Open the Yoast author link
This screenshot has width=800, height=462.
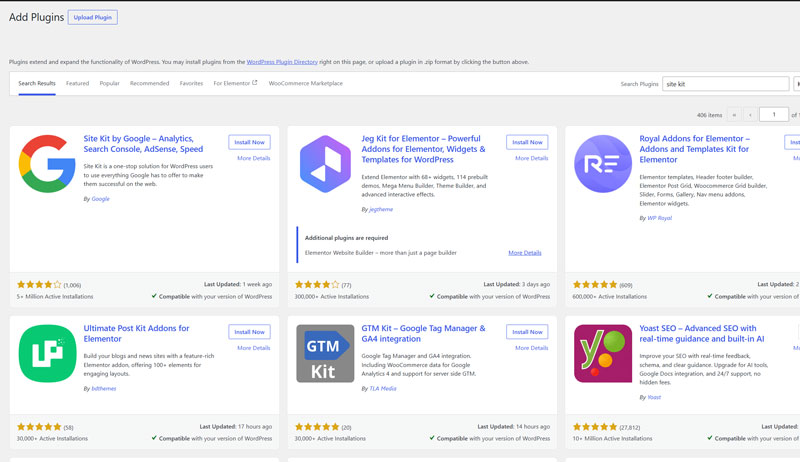(x=654, y=397)
